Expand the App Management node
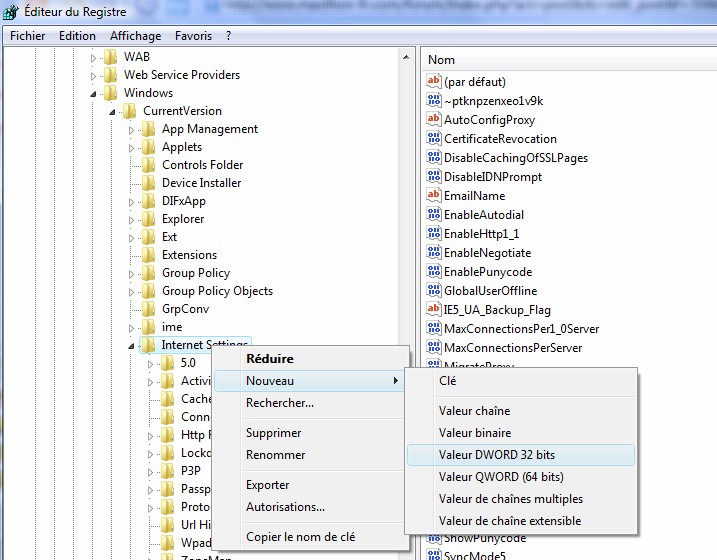 [131, 130]
